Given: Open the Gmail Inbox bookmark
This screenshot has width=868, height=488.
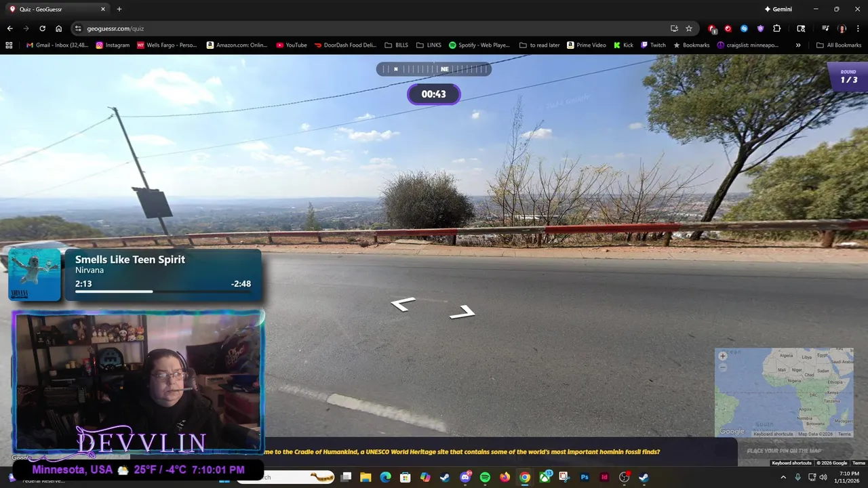Looking at the screenshot, I should (57, 45).
